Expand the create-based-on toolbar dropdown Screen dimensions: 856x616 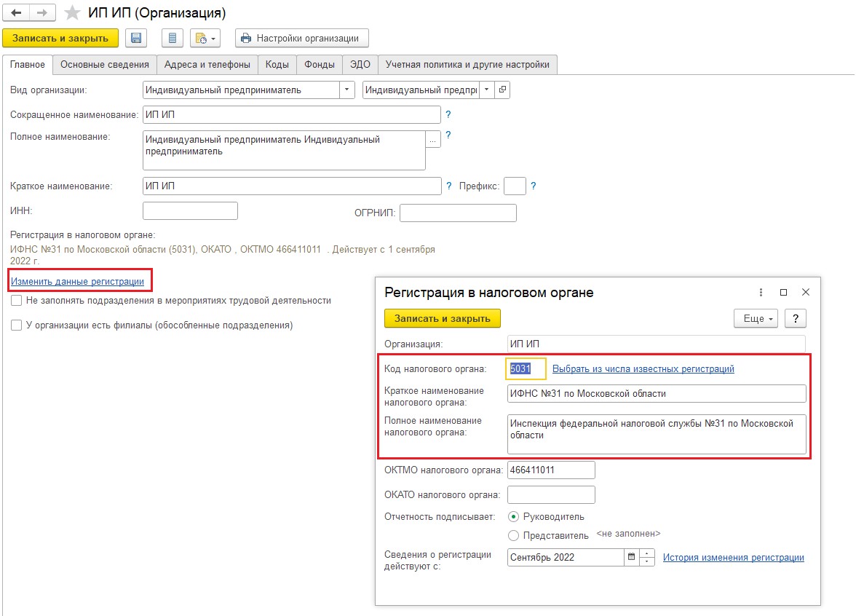tap(205, 39)
